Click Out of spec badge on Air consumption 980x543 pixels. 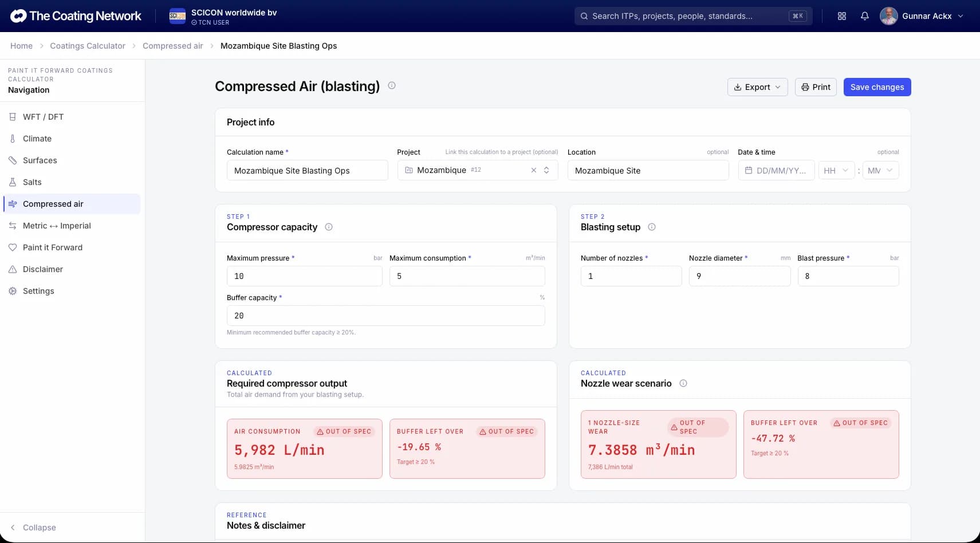pyautogui.click(x=344, y=431)
